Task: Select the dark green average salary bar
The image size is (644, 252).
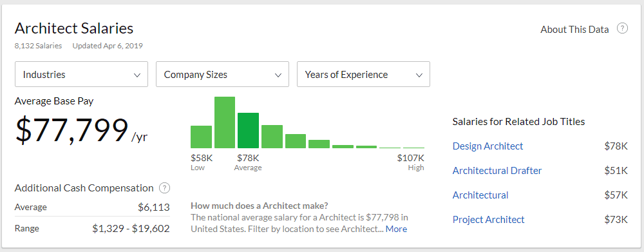Action: 248,130
